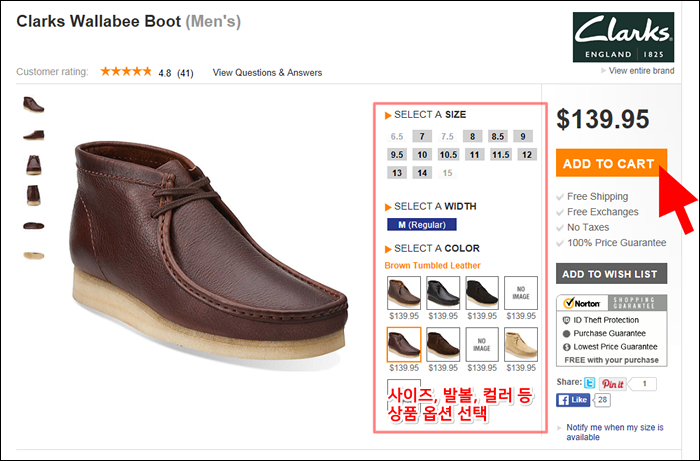
Task: Select the second low-profile boot thumbnail
Action: [x=33, y=134]
